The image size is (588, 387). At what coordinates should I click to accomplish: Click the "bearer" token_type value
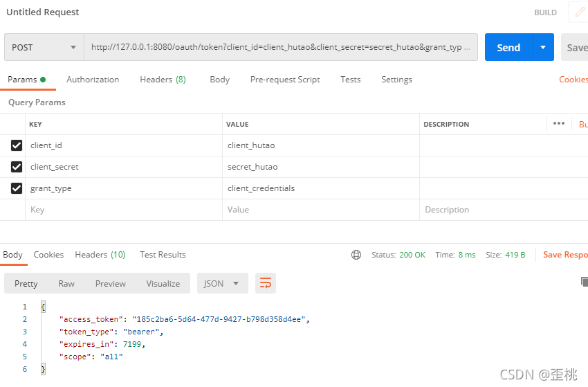[x=141, y=332]
